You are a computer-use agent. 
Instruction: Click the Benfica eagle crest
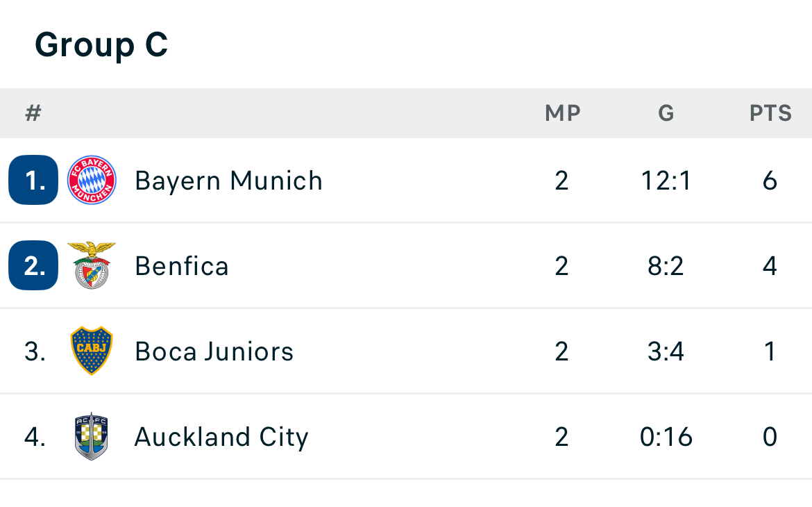point(92,265)
